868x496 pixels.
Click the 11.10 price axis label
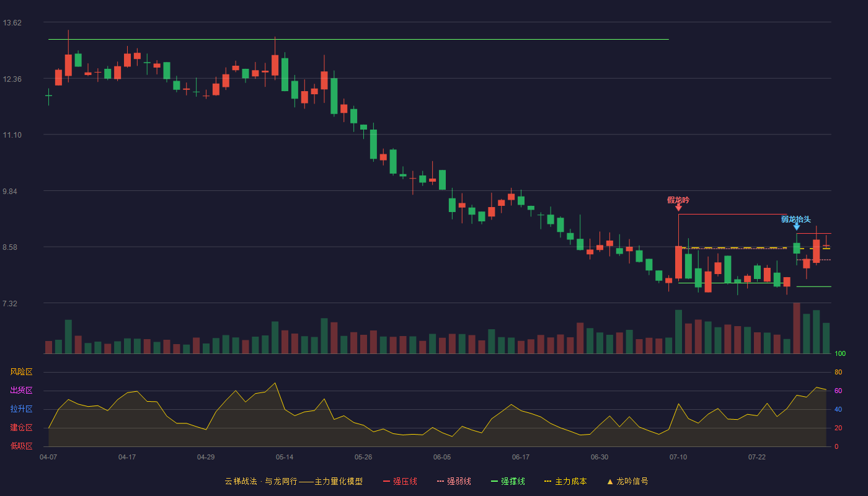click(x=12, y=135)
